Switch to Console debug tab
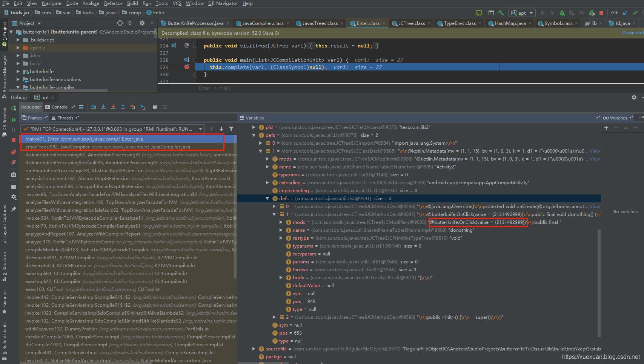Image resolution: width=644 pixels, height=364 pixels. pyautogui.click(x=59, y=107)
